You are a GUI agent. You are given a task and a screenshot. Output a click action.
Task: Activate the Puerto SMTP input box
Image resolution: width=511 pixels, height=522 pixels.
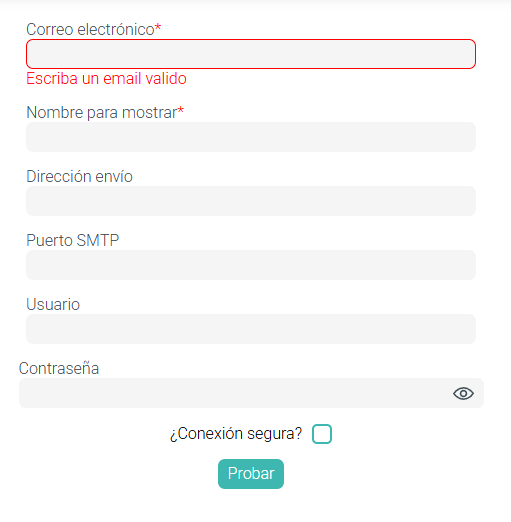251,265
